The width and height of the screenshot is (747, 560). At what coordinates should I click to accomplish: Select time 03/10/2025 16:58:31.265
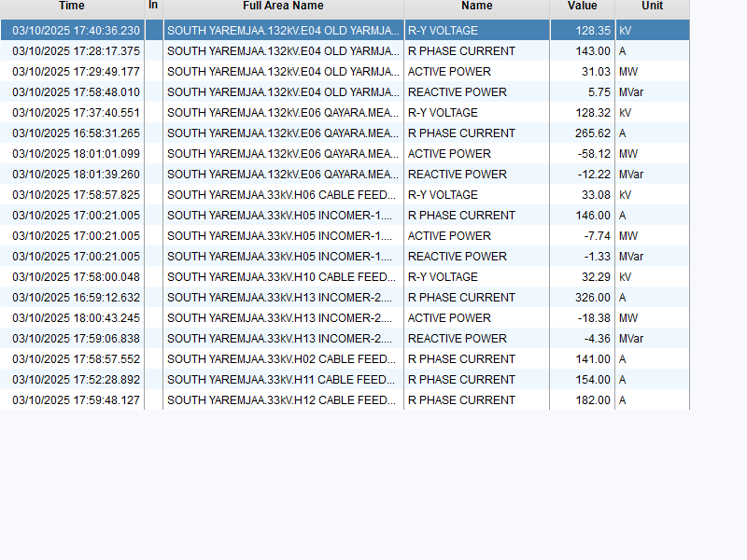[72, 133]
